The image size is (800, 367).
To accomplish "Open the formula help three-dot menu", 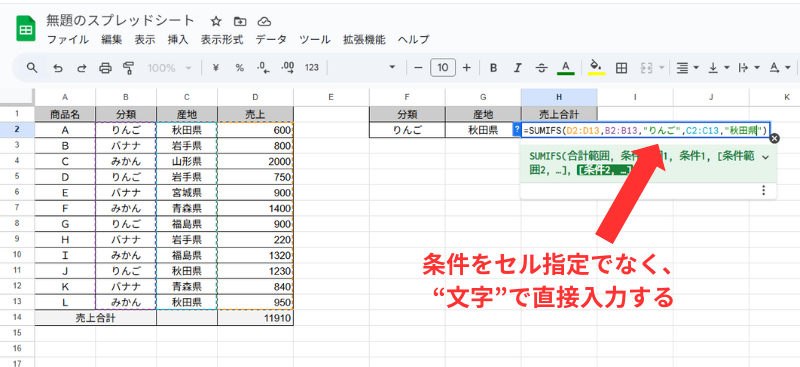I will coord(764,190).
